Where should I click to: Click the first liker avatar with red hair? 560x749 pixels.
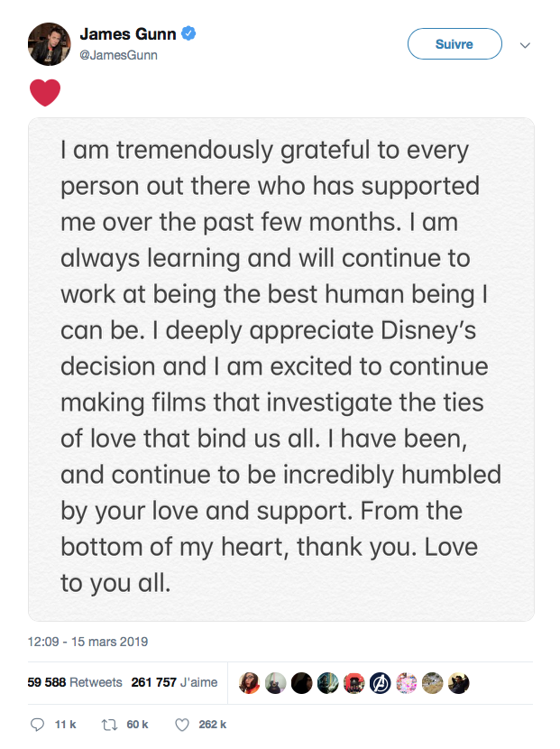tap(249, 683)
